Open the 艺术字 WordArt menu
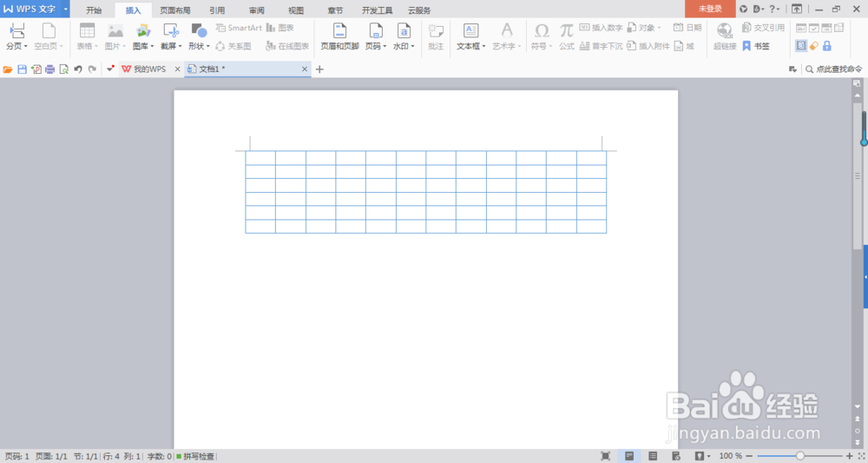Screen dimensions: 868x463 [x=507, y=37]
